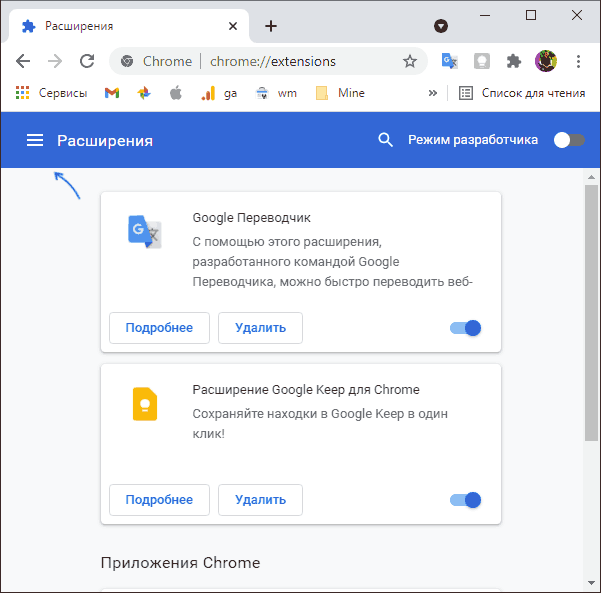601x593 pixels.
Task: Click Подробнее for Google Keep extension
Action: pos(159,500)
